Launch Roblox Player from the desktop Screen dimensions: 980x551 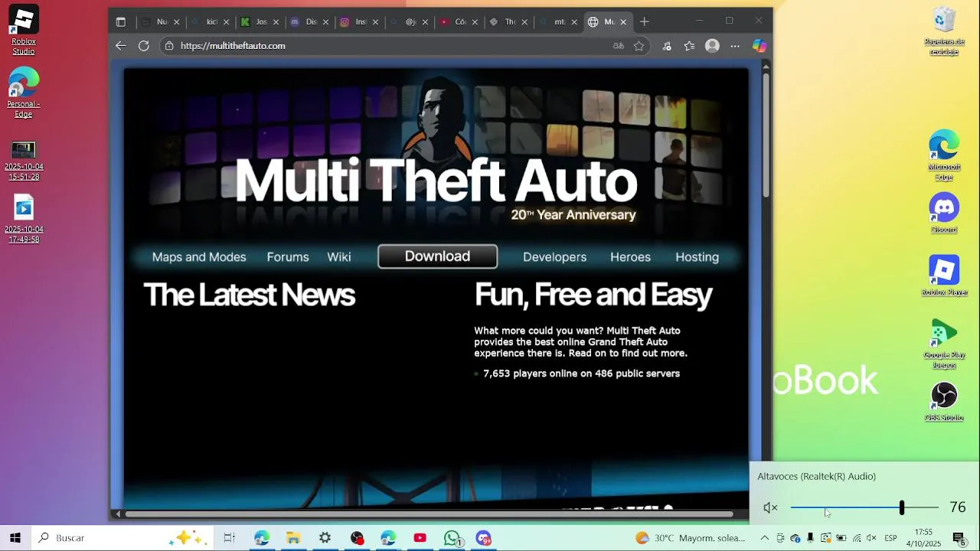[944, 275]
